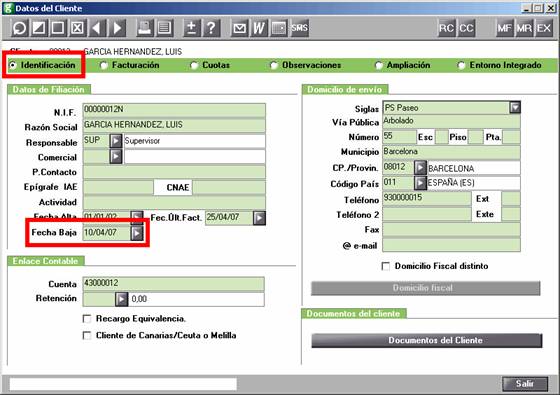
Task: Click the Teléfono field 930000015
Action: tap(427, 198)
